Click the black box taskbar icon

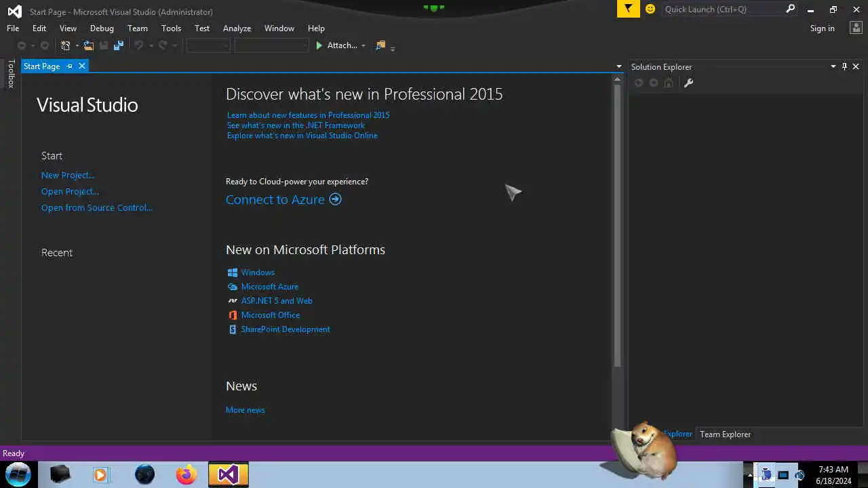(x=60, y=474)
